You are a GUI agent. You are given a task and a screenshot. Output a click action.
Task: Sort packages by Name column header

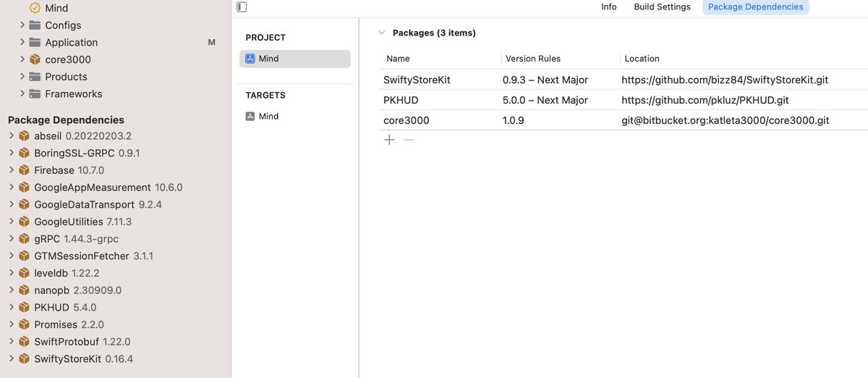coord(399,59)
